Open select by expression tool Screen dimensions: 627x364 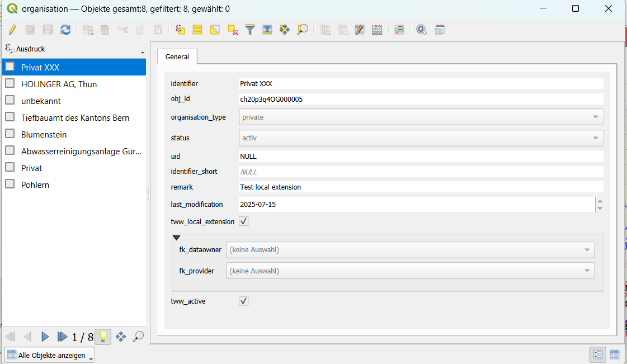pos(180,30)
